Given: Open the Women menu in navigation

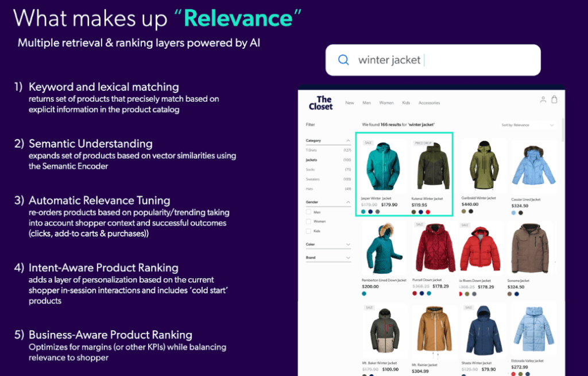Looking at the screenshot, I should coord(386,103).
